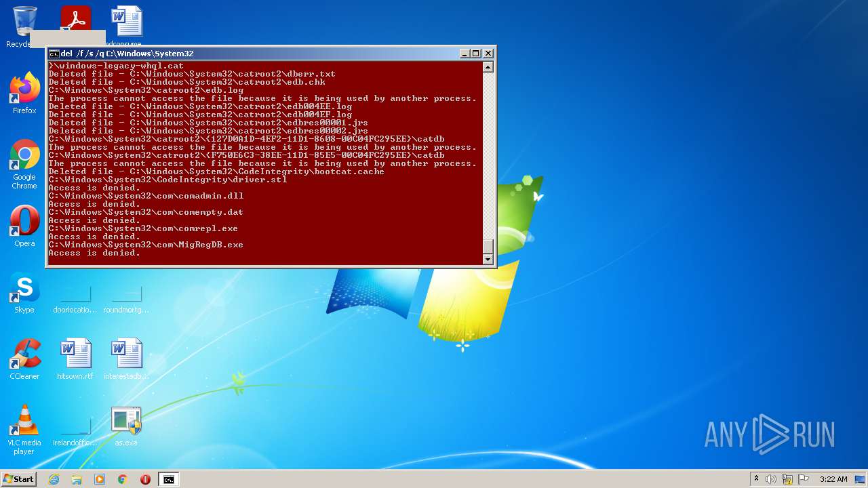Show hidden tray icons arrow

(x=756, y=479)
